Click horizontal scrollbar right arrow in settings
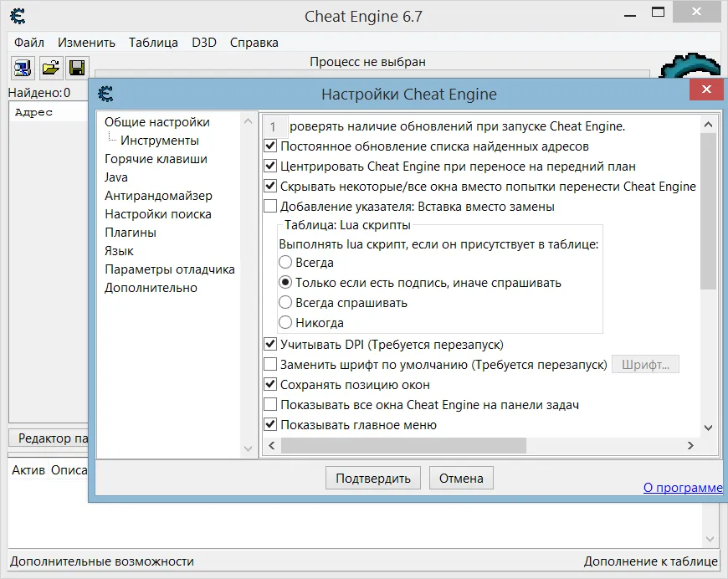 (690, 446)
